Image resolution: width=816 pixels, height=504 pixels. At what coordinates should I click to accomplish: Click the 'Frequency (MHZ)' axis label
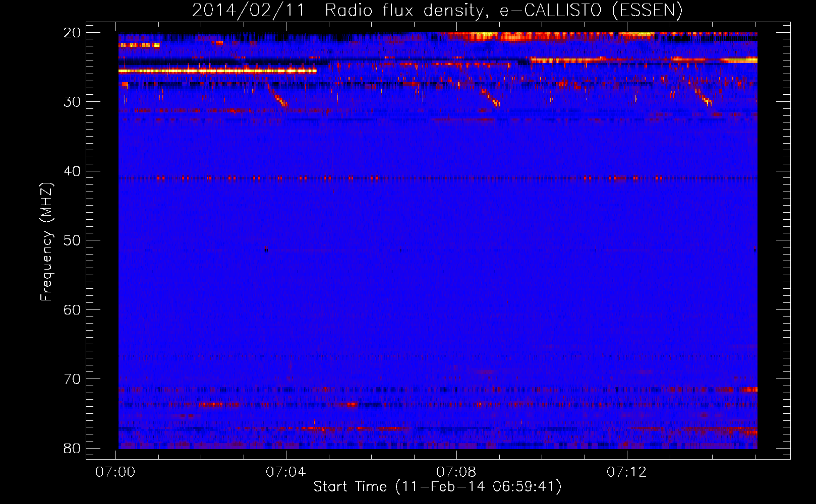click(46, 241)
